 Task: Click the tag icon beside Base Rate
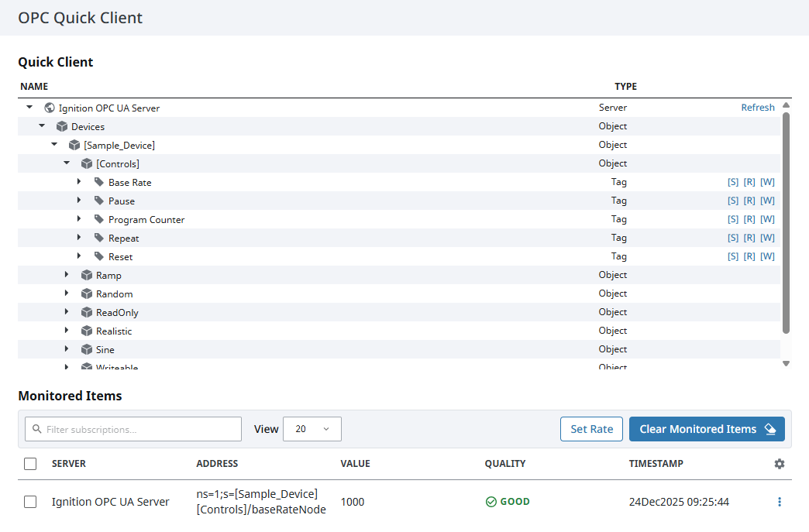[x=99, y=183]
